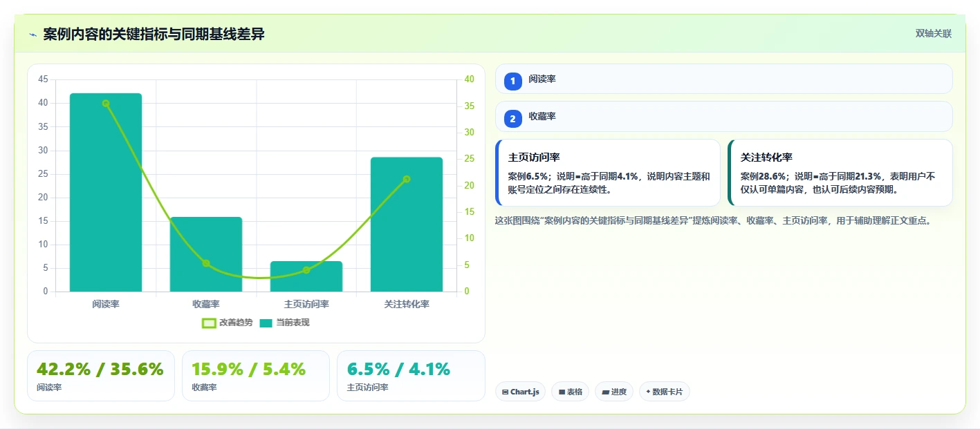Click the 阅读率 x-axis label
The width and height of the screenshot is (980, 429).
point(106,304)
